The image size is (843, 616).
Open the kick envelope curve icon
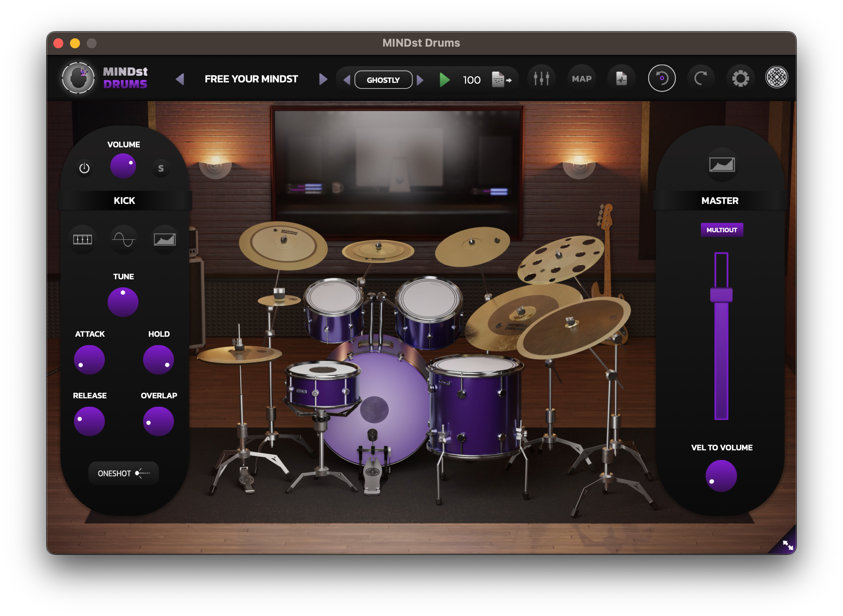(x=164, y=238)
